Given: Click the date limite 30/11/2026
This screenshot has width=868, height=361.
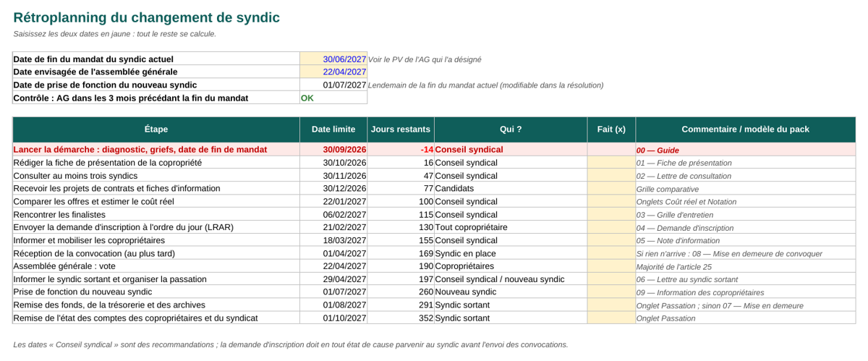Looking at the screenshot, I should (333, 176).
